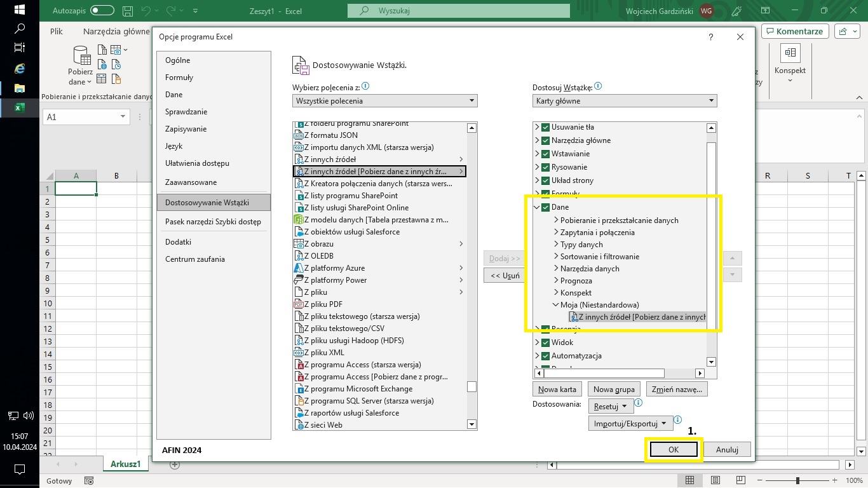This screenshot has width=868, height=488.
Task: Click the info icon next to Importuj/Eksportuj
Action: click(678, 420)
